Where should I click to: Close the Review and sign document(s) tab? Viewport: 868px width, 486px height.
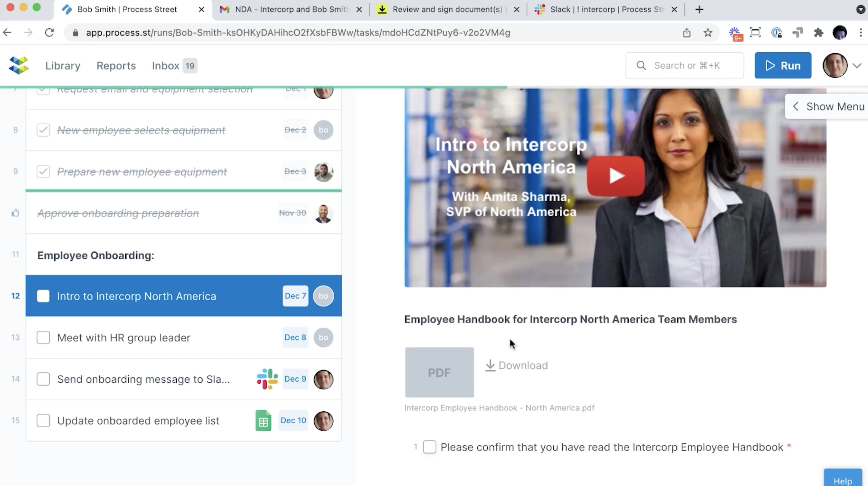516,9
